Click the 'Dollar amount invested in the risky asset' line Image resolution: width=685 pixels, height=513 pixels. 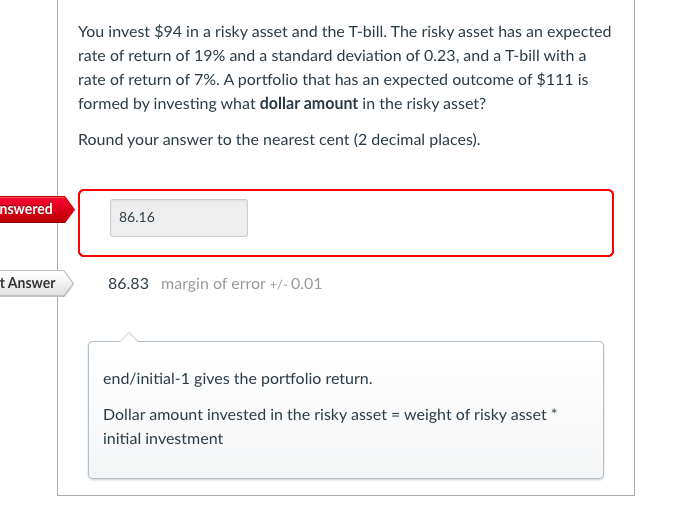[244, 415]
